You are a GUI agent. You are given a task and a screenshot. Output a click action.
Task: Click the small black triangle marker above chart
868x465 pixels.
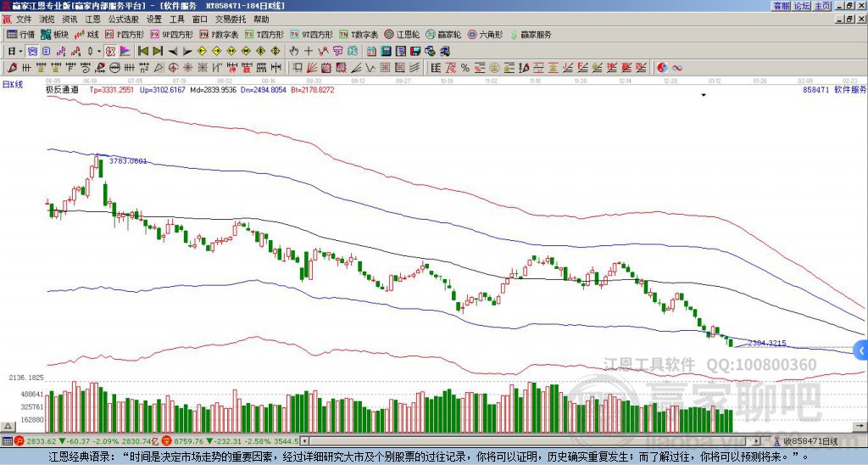coord(704,95)
